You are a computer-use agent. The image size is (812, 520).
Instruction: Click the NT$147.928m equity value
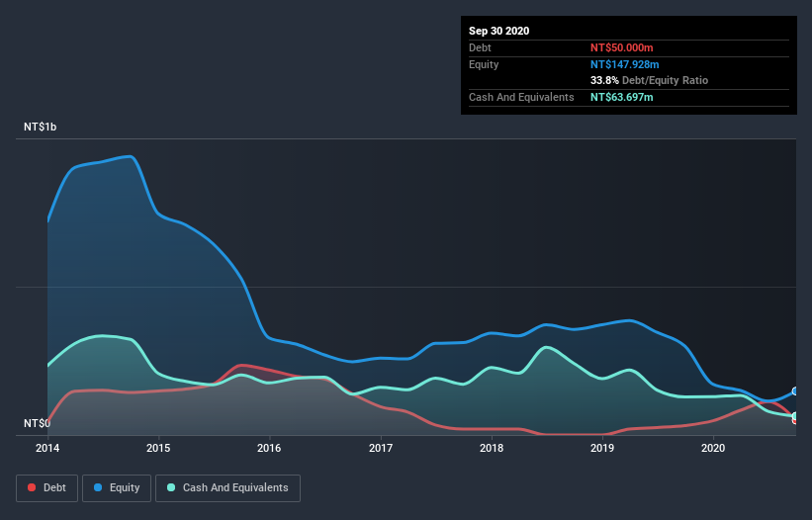click(624, 64)
